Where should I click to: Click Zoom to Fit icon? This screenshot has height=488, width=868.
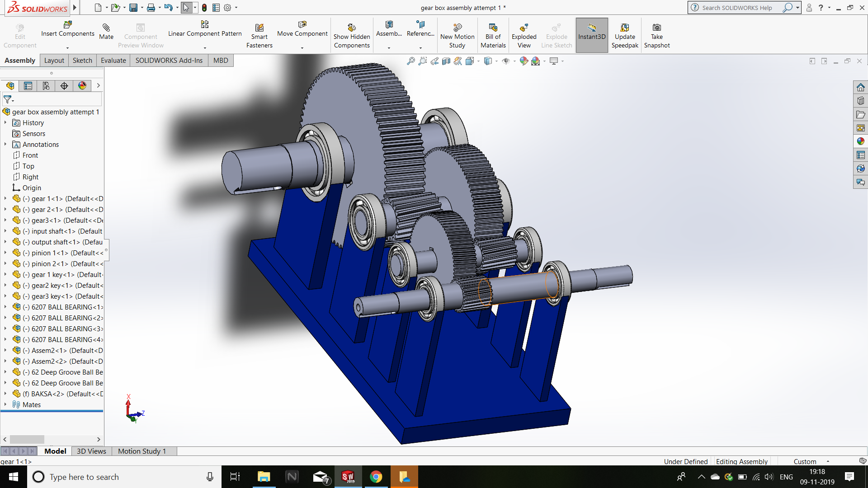click(410, 61)
